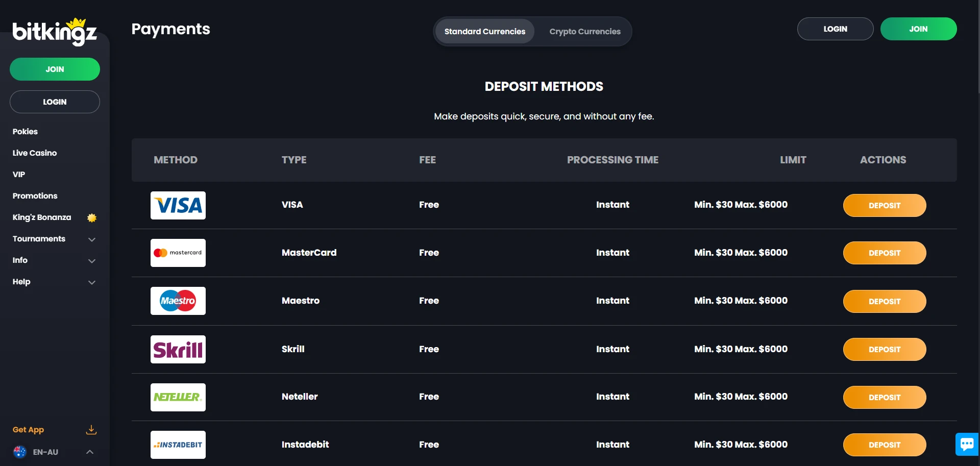Click Free in the Skrill row
Viewport: 980px width, 466px height.
pyautogui.click(x=429, y=349)
